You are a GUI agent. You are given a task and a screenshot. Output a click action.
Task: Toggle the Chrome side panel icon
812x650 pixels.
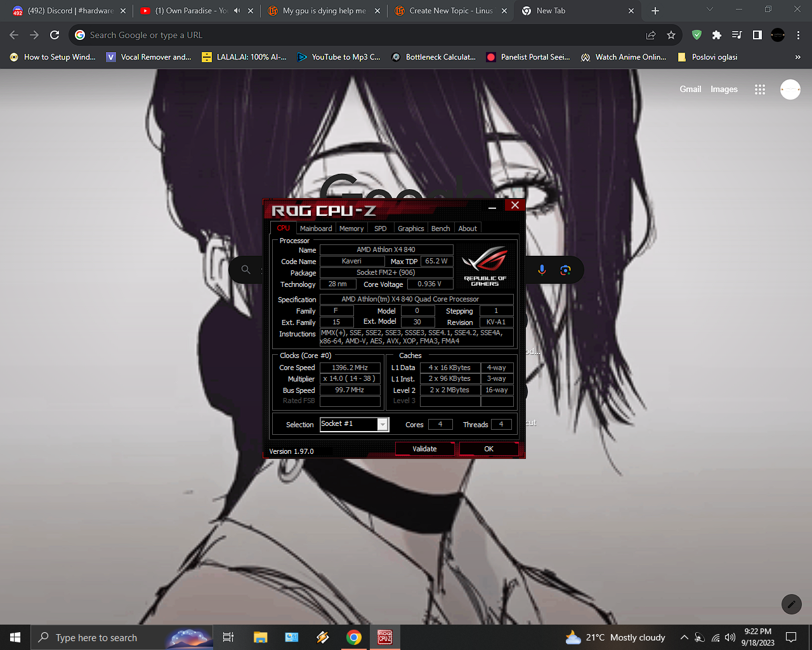(x=757, y=35)
